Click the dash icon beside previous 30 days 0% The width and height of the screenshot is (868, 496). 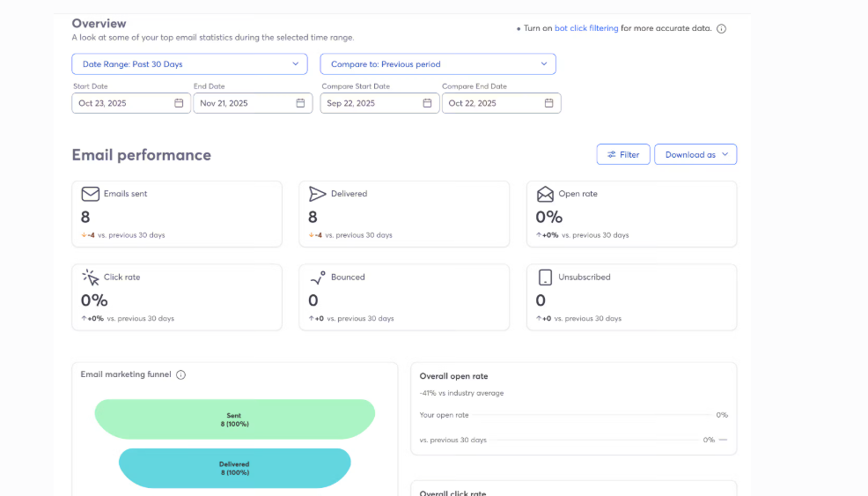point(723,440)
